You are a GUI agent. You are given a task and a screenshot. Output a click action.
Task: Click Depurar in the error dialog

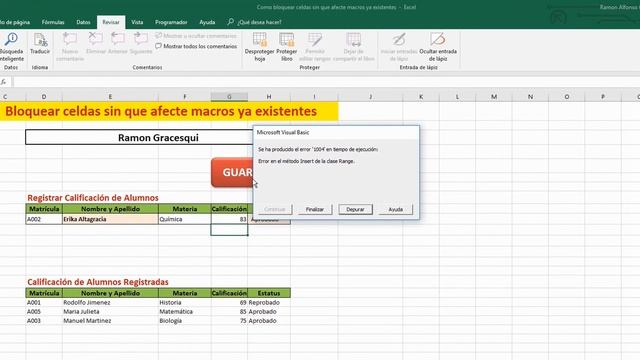[355, 209]
